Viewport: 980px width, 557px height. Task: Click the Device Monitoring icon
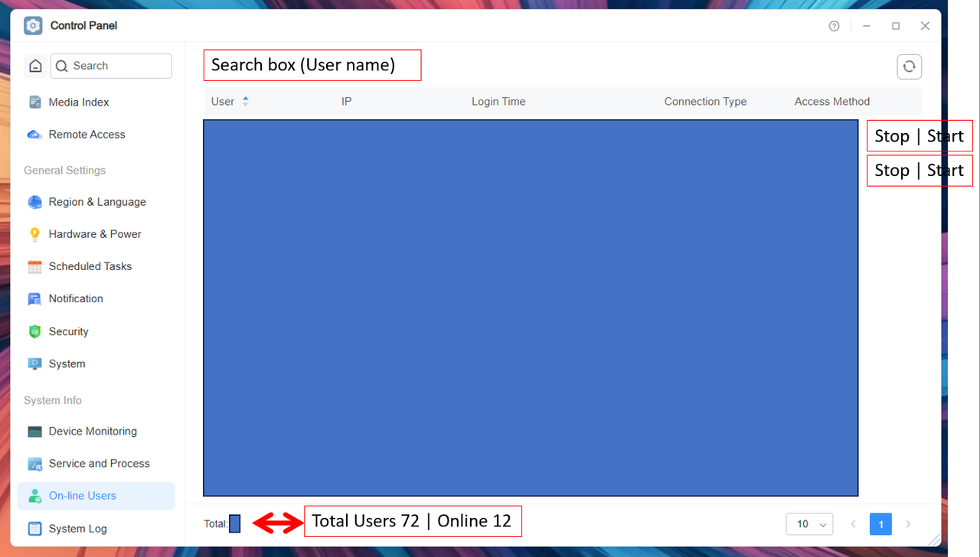pyautogui.click(x=34, y=432)
